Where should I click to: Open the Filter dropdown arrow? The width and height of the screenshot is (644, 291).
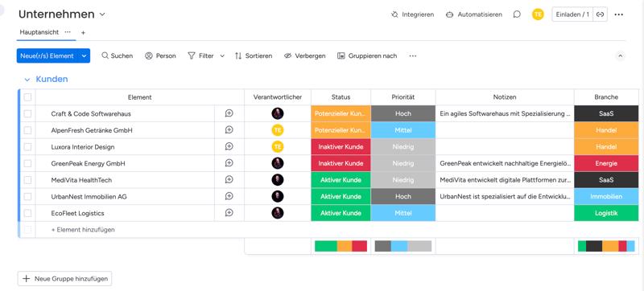click(x=222, y=55)
